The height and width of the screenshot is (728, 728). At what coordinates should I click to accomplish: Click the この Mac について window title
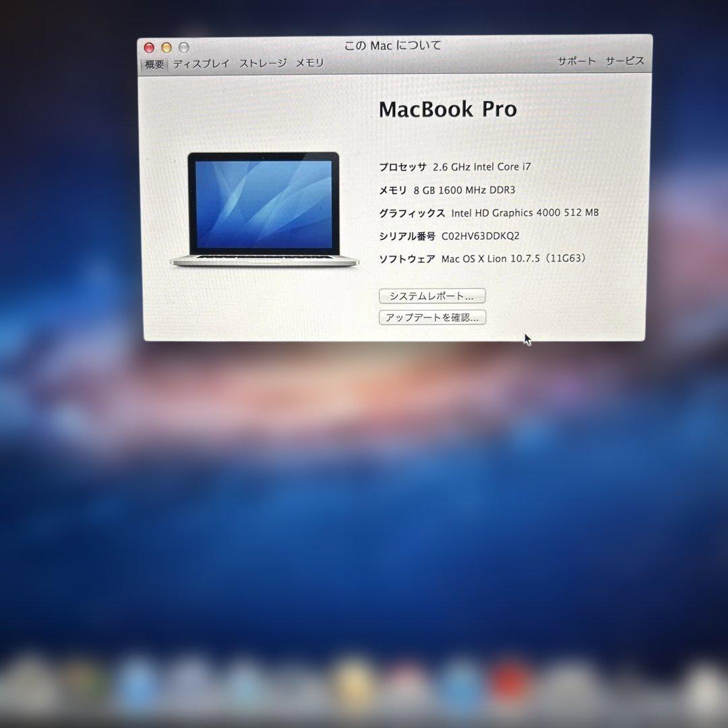tap(393, 46)
